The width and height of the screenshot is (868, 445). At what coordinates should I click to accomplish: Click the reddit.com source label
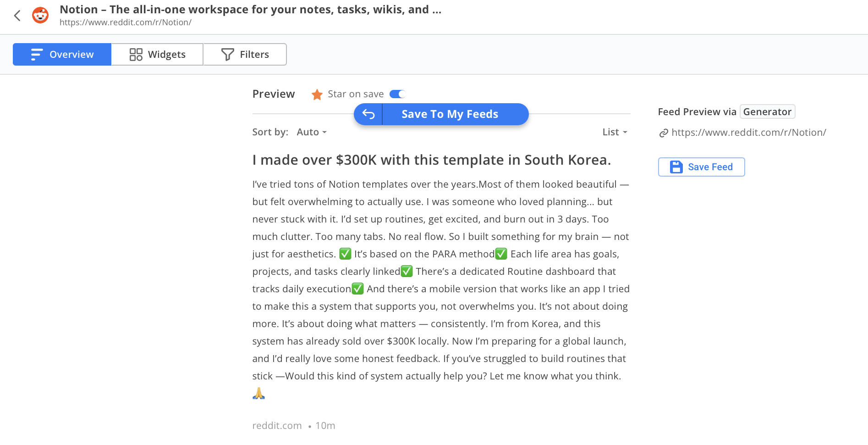(x=277, y=426)
